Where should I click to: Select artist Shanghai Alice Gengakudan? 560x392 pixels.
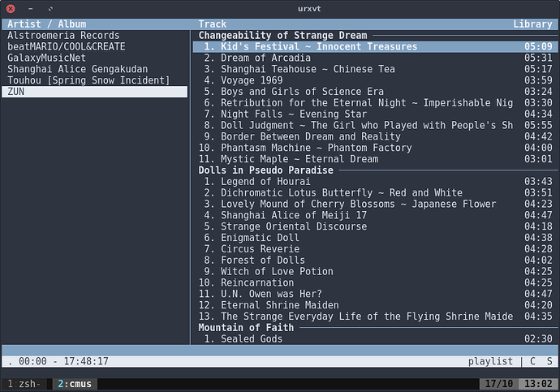click(x=95, y=69)
